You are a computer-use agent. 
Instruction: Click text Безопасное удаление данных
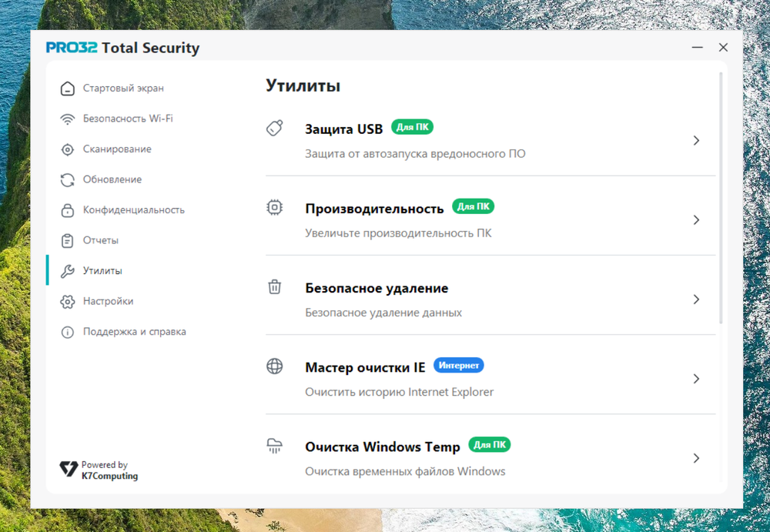tap(383, 313)
